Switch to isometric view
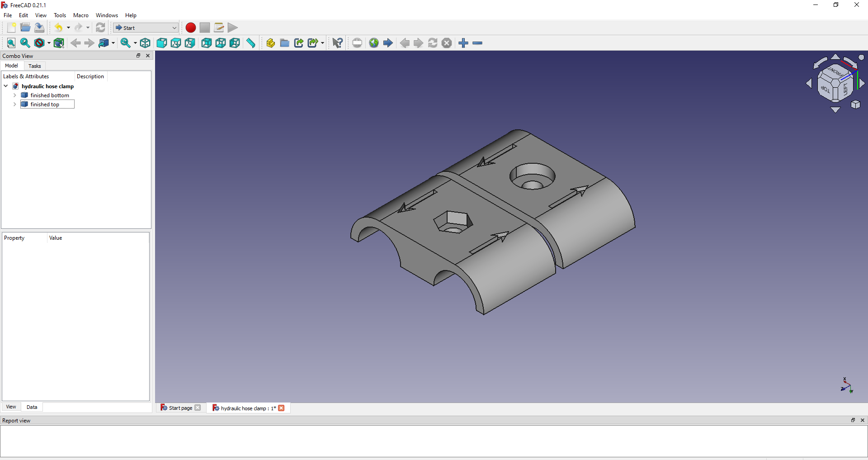This screenshot has width=868, height=460. coord(145,43)
